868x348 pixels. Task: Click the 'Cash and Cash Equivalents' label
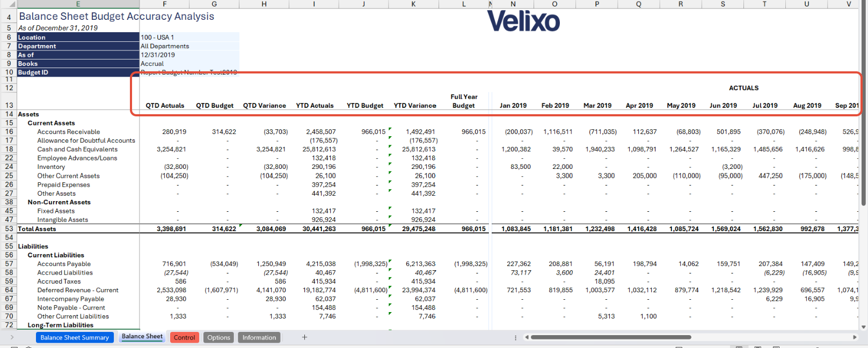pos(77,150)
